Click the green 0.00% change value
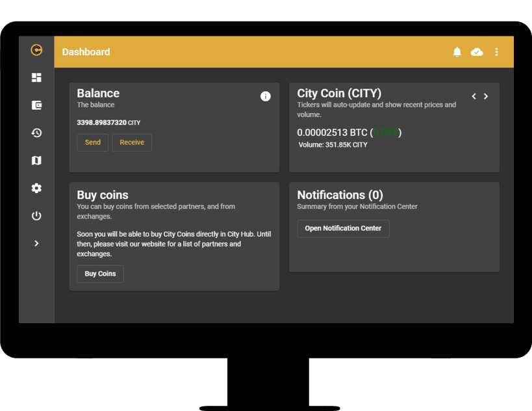Viewport: 532px width, 411px height. 385,133
